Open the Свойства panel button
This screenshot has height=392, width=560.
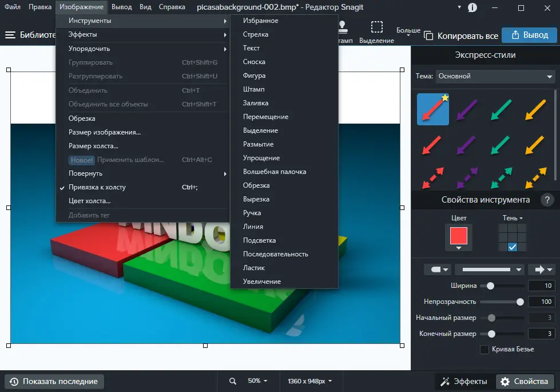tap(525, 382)
